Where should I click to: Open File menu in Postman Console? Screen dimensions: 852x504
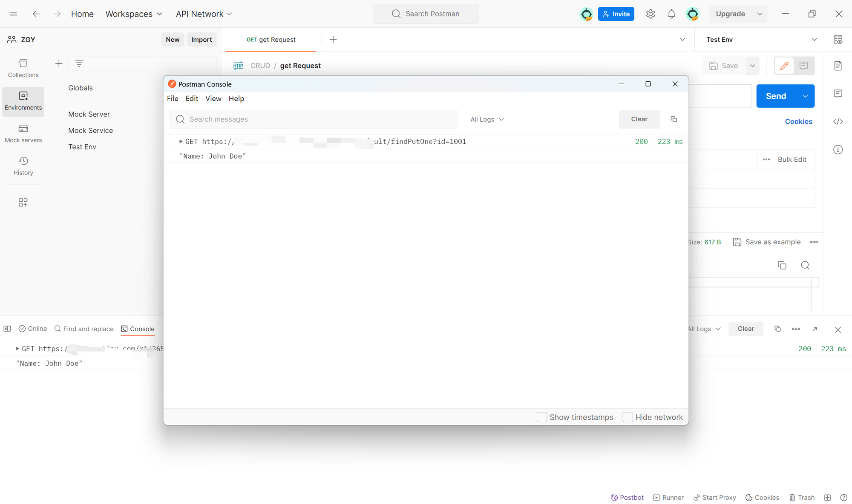[x=173, y=99]
